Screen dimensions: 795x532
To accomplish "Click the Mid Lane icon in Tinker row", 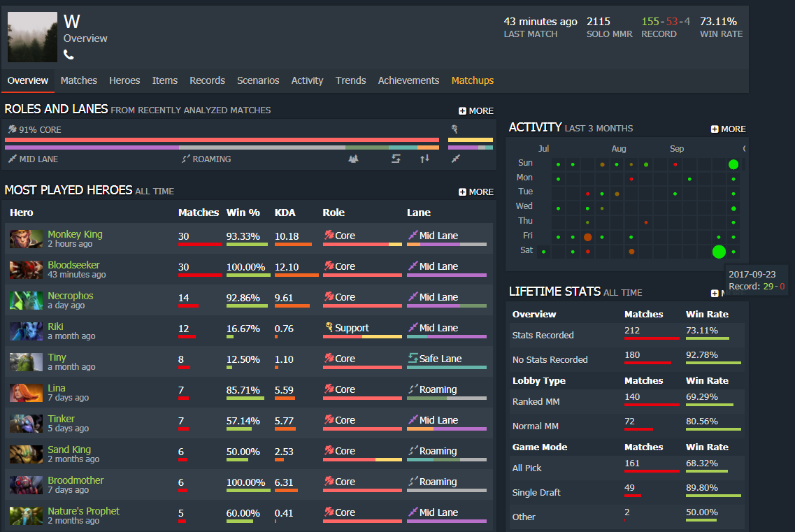I will click(413, 419).
